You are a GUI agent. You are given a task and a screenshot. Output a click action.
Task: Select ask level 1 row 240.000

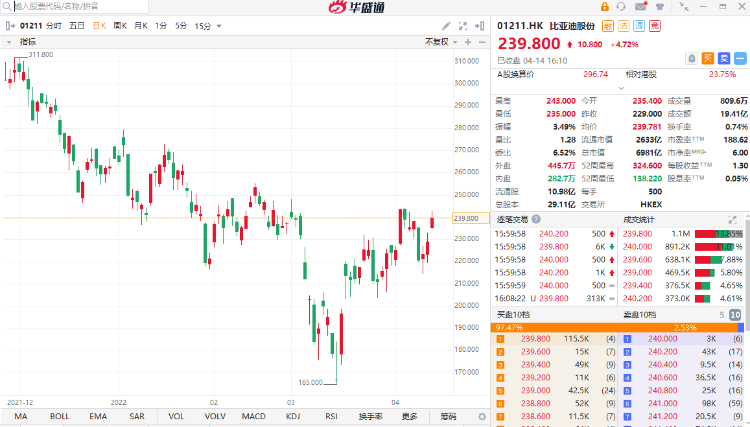682,339
